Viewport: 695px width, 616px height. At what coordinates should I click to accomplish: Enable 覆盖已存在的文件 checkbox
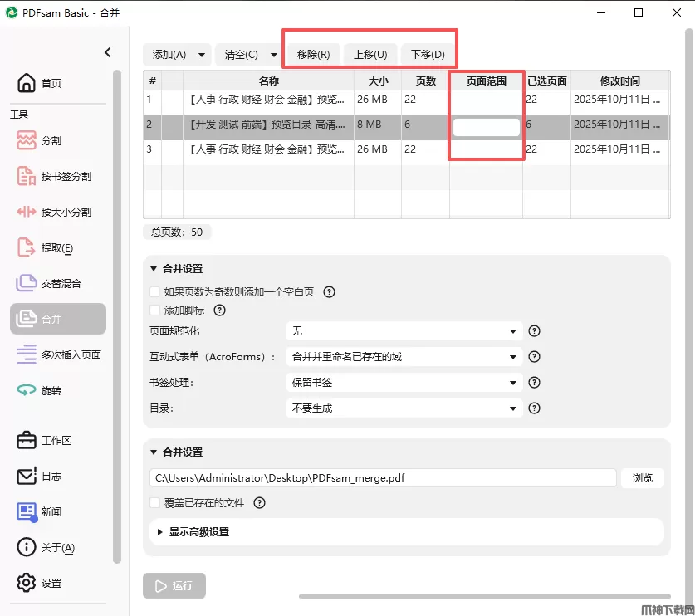[x=155, y=502]
